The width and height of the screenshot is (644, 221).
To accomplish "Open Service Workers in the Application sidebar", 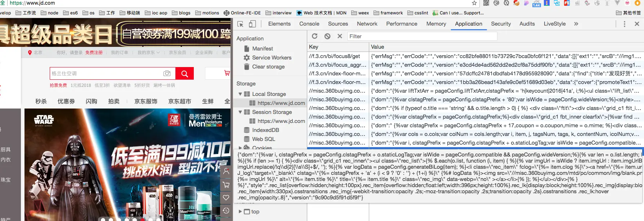I will coord(272,58).
